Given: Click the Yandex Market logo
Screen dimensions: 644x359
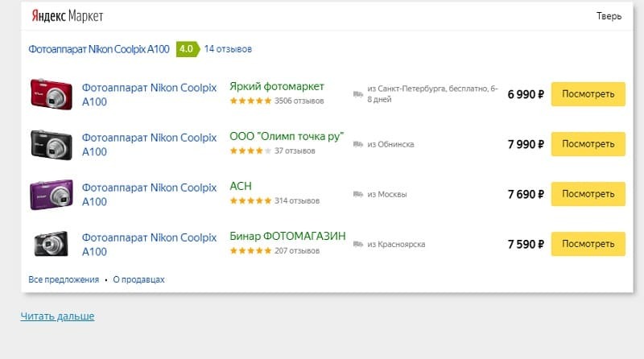Looking at the screenshot, I should click(x=68, y=16).
